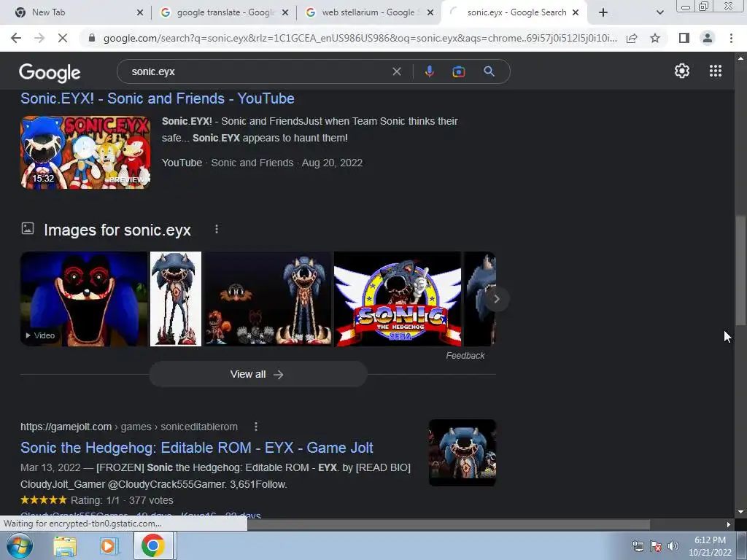
Task: Click the Chrome taskbar icon
Action: (152, 545)
